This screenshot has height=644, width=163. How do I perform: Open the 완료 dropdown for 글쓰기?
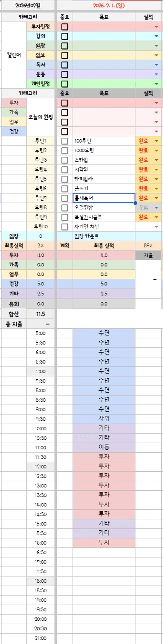(156, 189)
